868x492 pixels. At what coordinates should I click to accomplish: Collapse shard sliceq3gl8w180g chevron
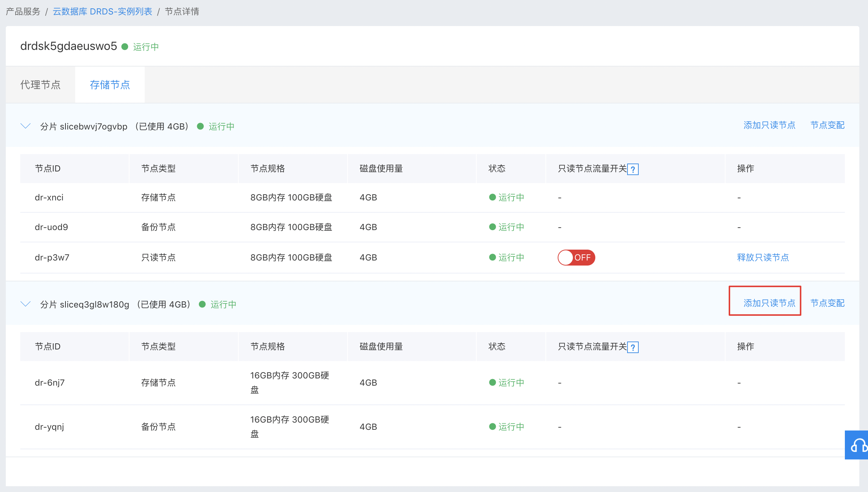coord(25,304)
